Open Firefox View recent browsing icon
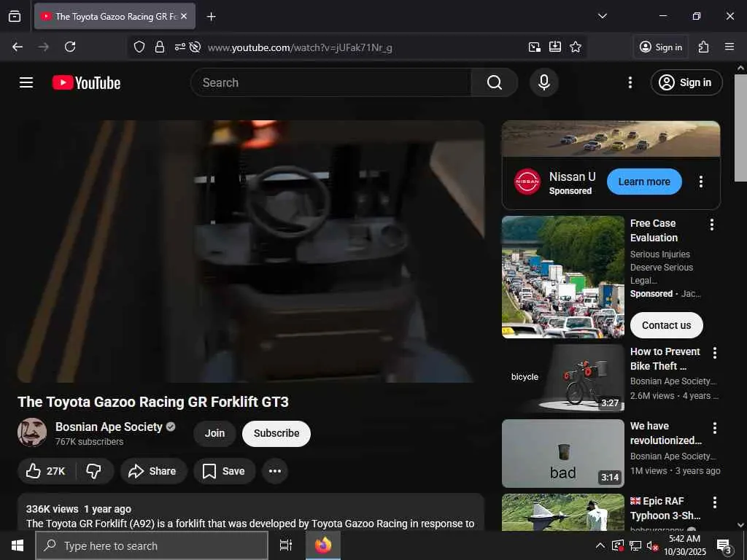The image size is (747, 560). (x=15, y=16)
